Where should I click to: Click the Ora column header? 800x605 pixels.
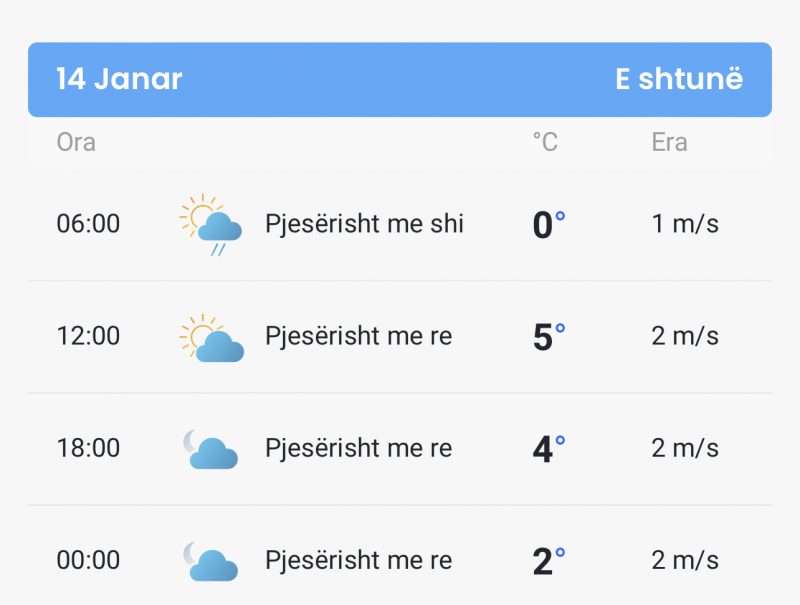click(76, 142)
